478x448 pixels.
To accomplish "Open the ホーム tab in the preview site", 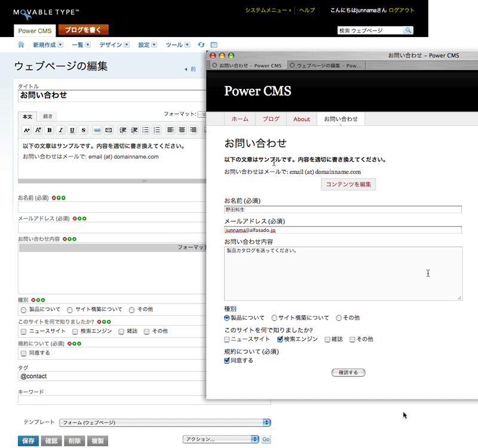I will (x=240, y=119).
